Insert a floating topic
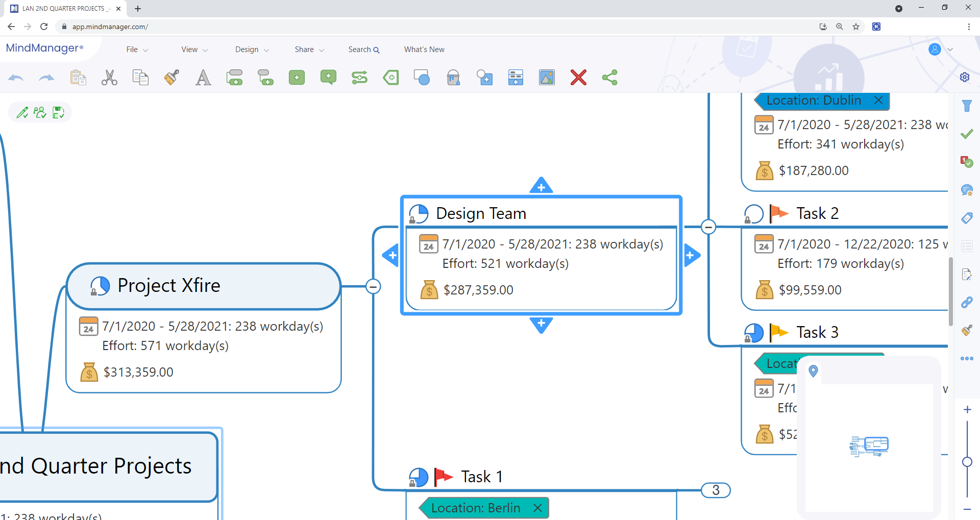Image resolution: width=980 pixels, height=520 pixels. (x=297, y=78)
